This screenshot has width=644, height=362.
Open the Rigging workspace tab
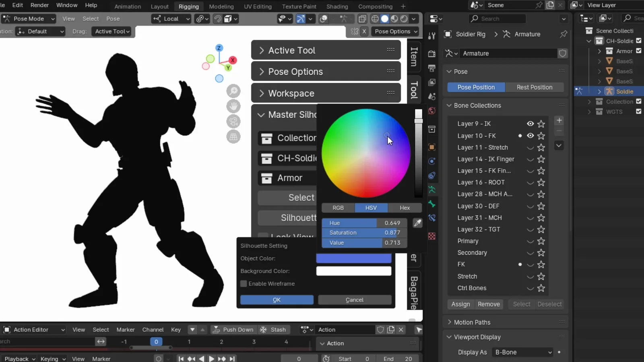[189, 6]
